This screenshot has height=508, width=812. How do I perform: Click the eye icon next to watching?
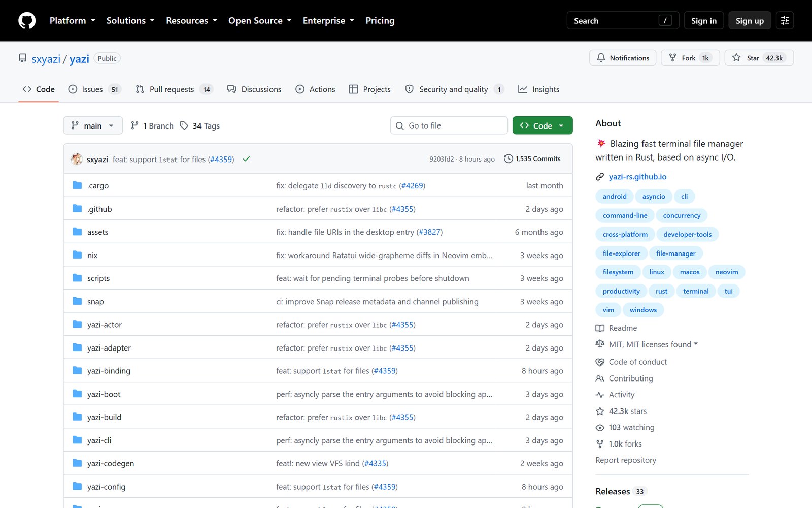click(x=600, y=428)
